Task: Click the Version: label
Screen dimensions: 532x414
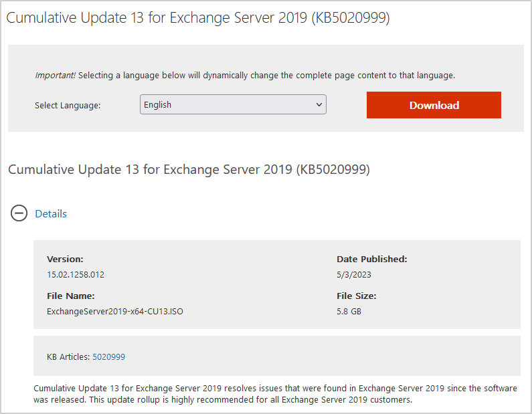Action: (65, 259)
